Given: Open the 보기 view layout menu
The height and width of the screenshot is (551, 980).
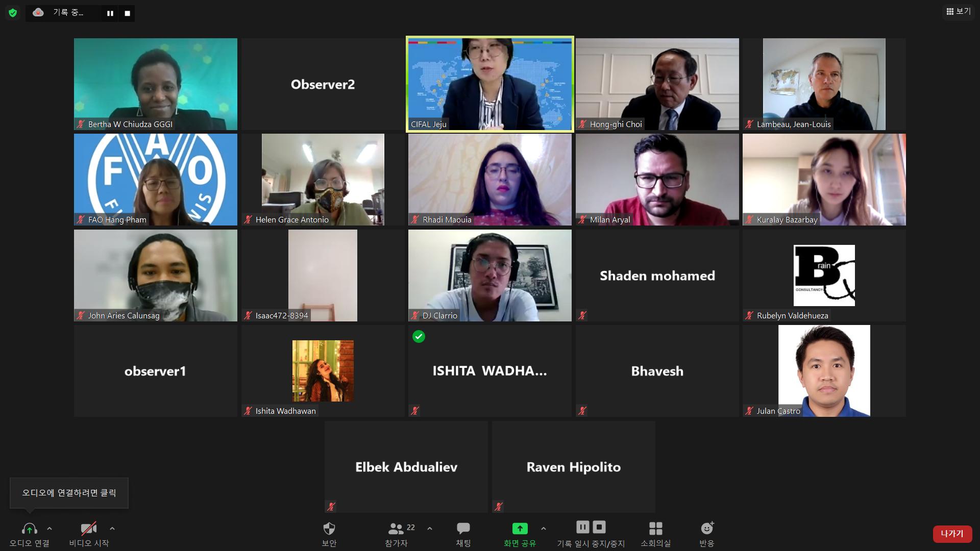Looking at the screenshot, I should 958,11.
